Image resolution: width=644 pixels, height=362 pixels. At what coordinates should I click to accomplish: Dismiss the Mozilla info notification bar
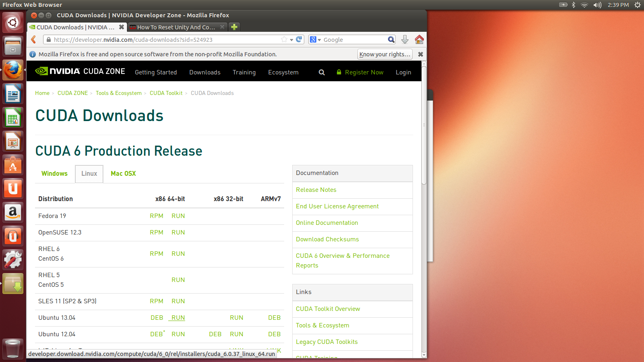[420, 54]
